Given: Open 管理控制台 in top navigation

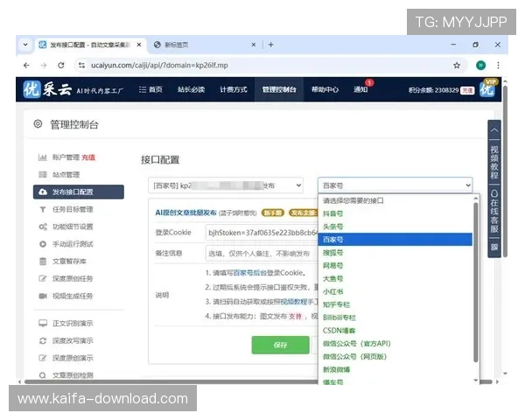Looking at the screenshot, I should click(279, 89).
